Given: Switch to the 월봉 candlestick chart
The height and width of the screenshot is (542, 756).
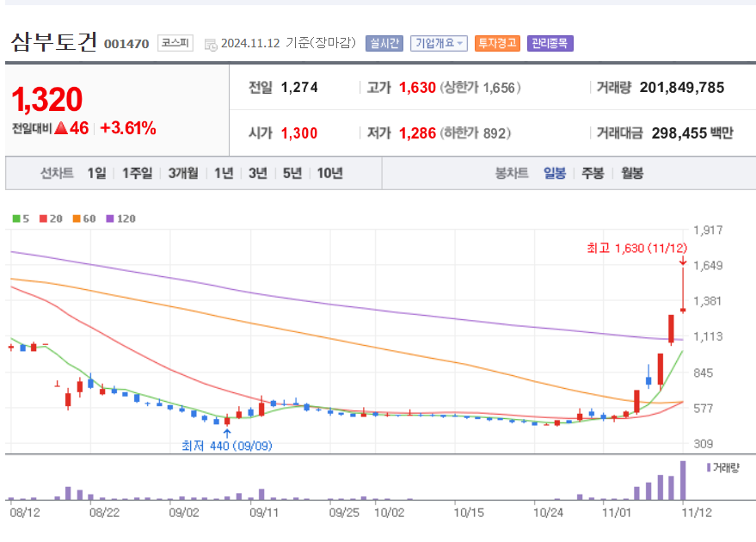Looking at the screenshot, I should (632, 173).
